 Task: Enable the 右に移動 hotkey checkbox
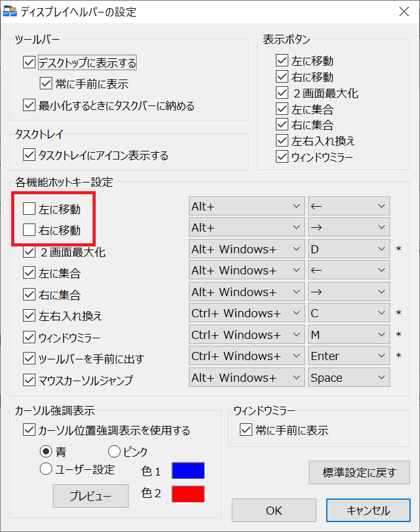29,230
